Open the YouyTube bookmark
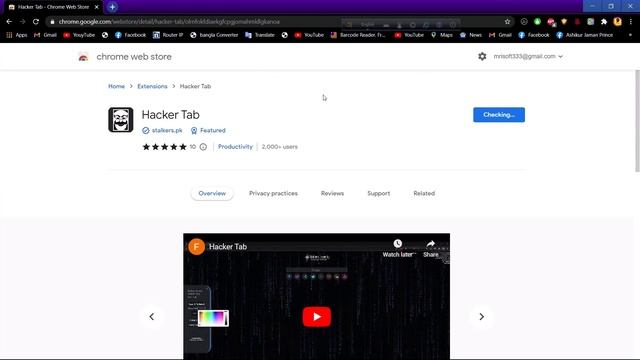Viewport: 640px width, 360px height. click(79, 35)
